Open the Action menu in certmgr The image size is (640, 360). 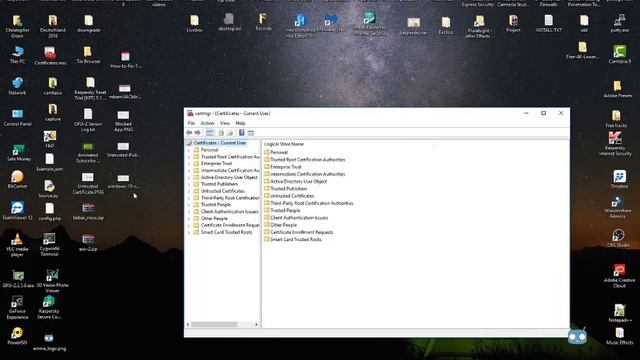(x=207, y=123)
